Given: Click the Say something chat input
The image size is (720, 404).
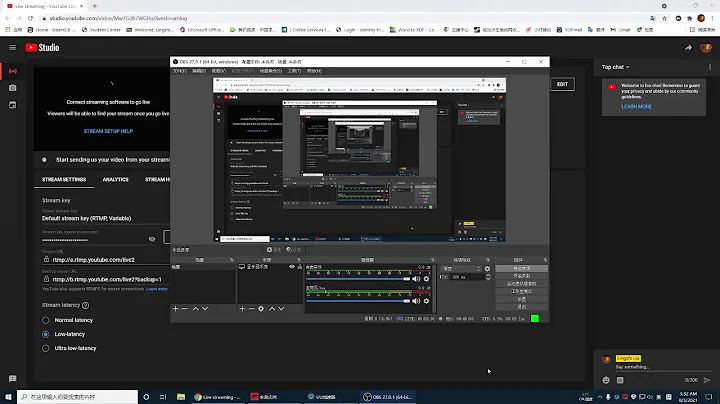Looking at the screenshot, I should [x=663, y=367].
